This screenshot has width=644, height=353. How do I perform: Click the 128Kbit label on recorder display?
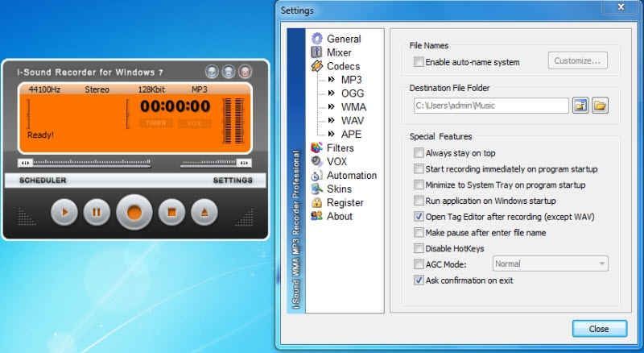(x=151, y=89)
